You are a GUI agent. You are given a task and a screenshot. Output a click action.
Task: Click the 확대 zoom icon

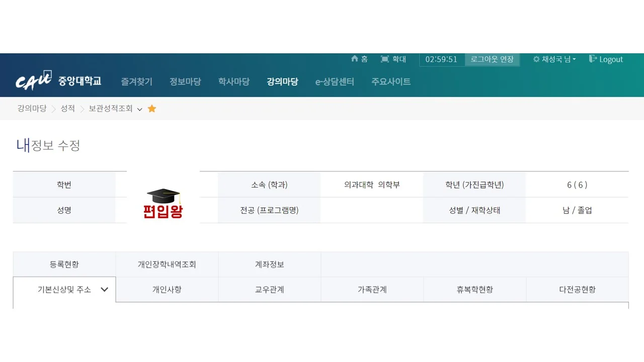385,59
